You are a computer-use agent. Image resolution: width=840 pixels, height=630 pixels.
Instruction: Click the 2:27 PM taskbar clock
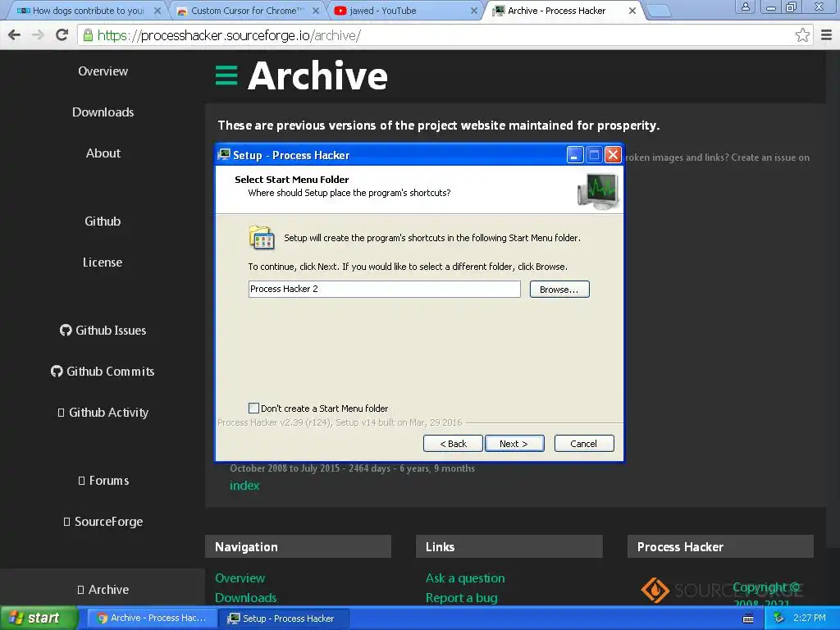[809, 619]
